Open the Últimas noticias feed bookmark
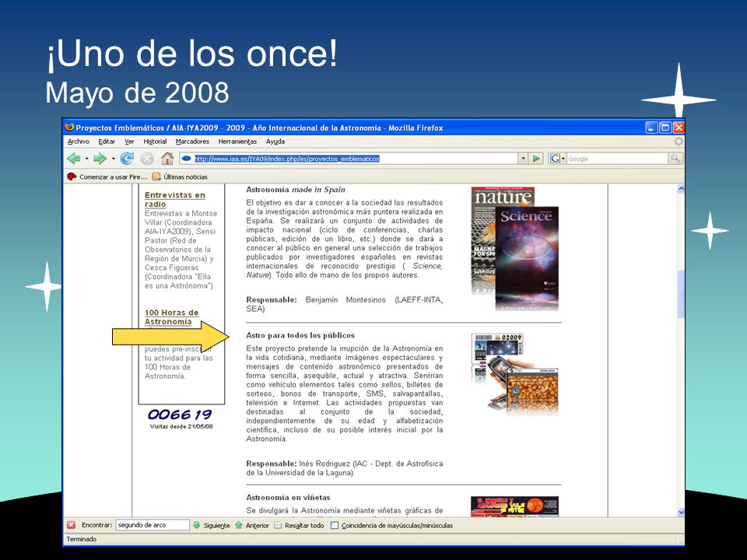 click(180, 177)
